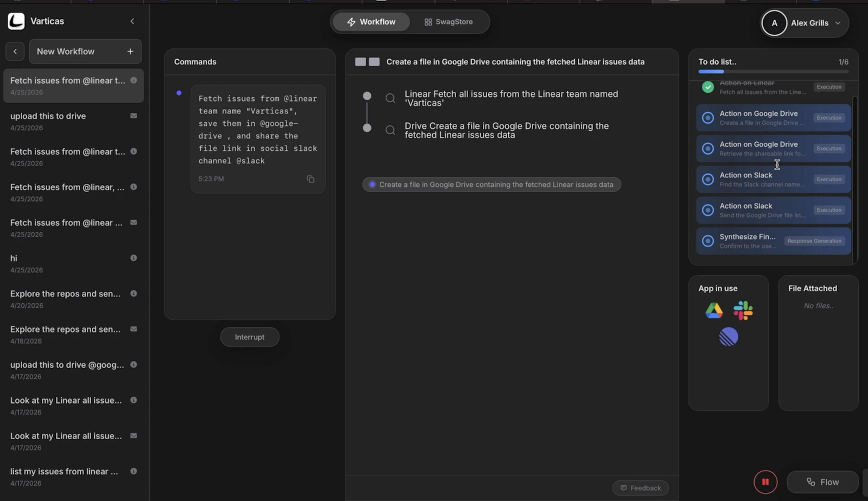Open the highlighted 'Fetch issues from @linear t...' workflow
This screenshot has height=501, width=868.
(x=73, y=86)
